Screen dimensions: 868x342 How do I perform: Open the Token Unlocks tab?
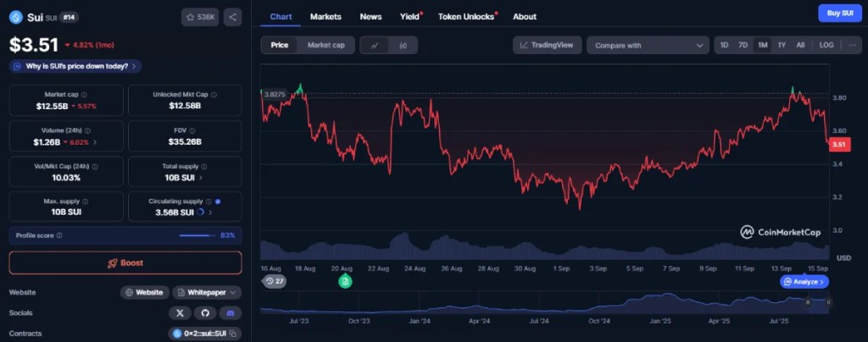[466, 16]
